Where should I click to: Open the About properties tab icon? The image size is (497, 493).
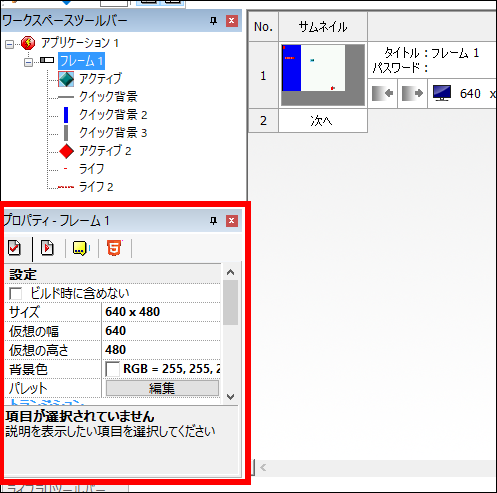81,248
